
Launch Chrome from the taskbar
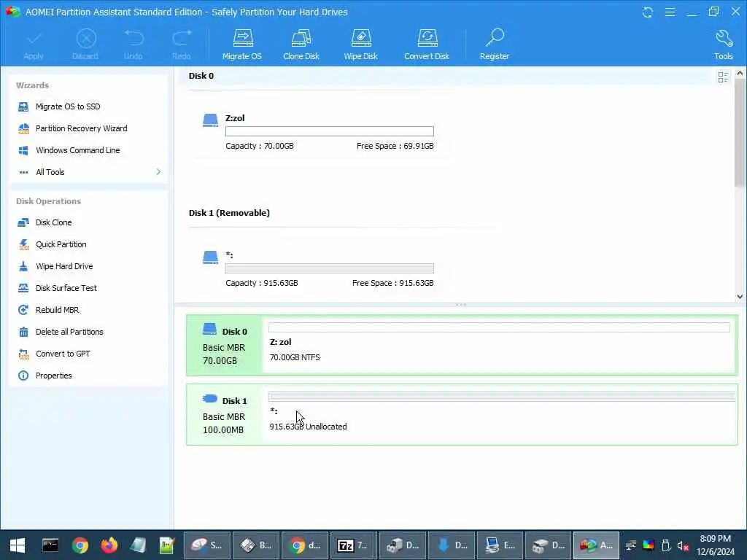(80, 545)
